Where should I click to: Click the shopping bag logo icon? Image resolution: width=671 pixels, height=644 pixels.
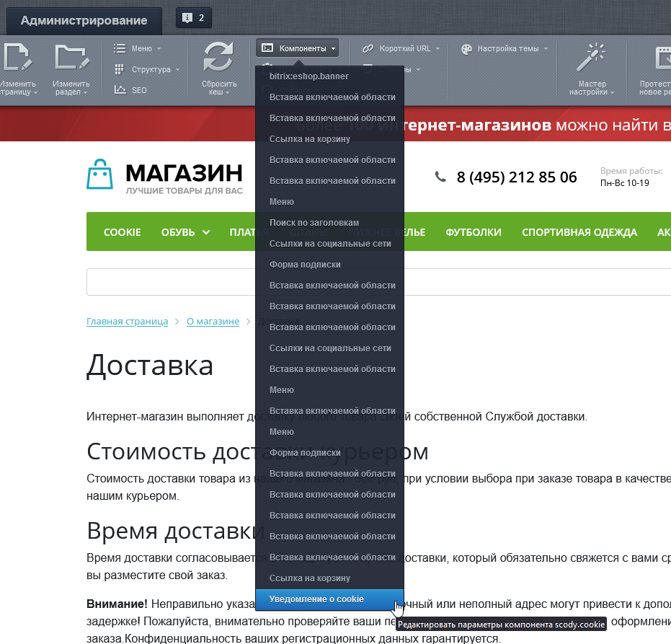click(x=99, y=174)
